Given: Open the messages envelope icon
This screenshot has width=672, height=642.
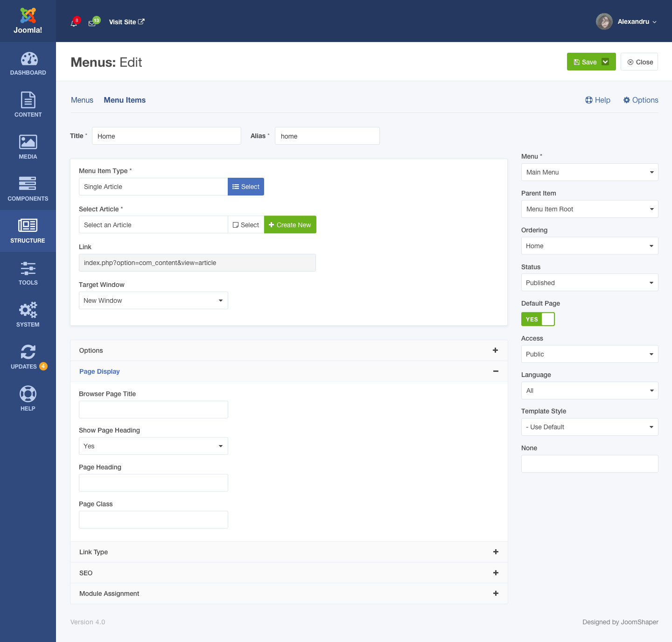Looking at the screenshot, I should [92, 23].
